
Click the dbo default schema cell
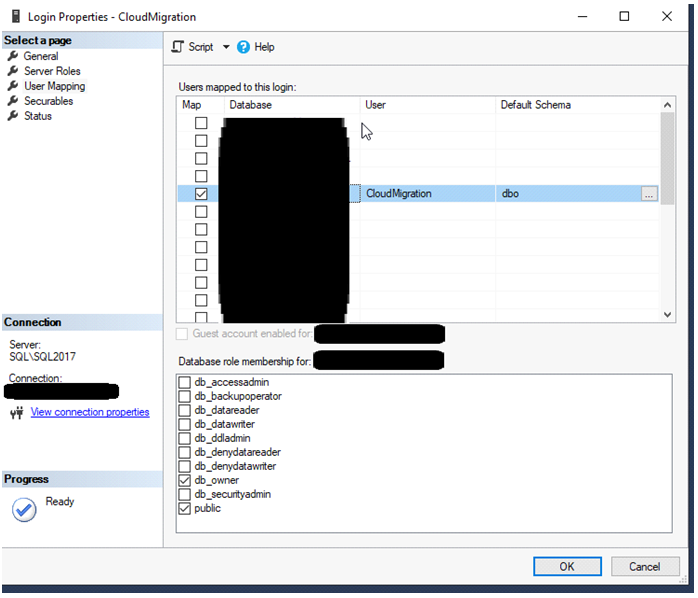[568, 194]
